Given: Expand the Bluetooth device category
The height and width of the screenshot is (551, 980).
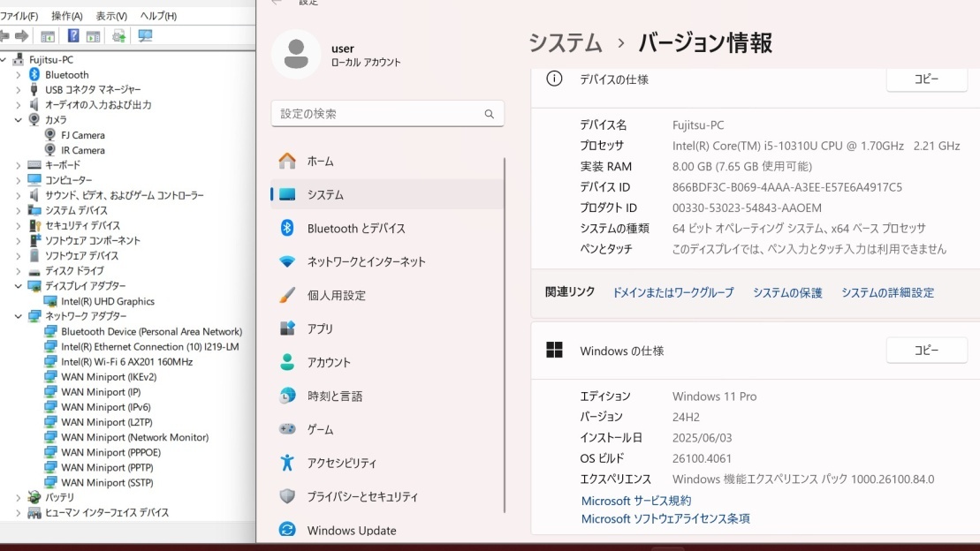Looking at the screenshot, I should click(18, 75).
